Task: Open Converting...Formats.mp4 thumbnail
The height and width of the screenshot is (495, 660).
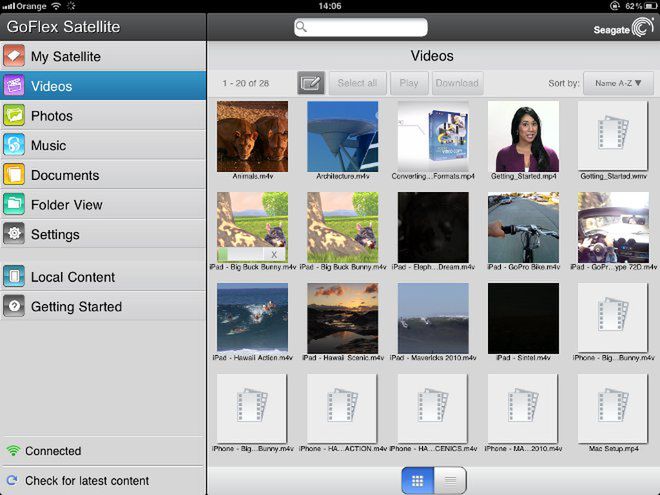Action: [433, 136]
